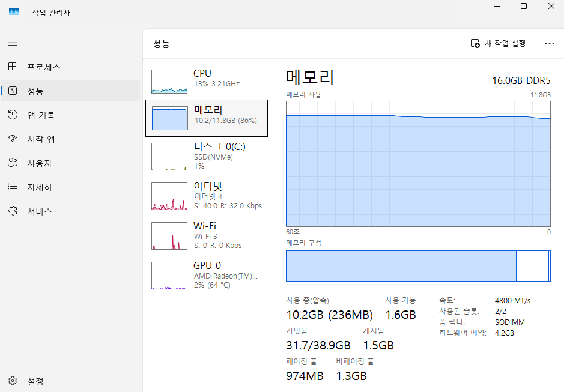The image size is (564, 392).
Task: Switch to 사용자 page
Action: [70, 163]
